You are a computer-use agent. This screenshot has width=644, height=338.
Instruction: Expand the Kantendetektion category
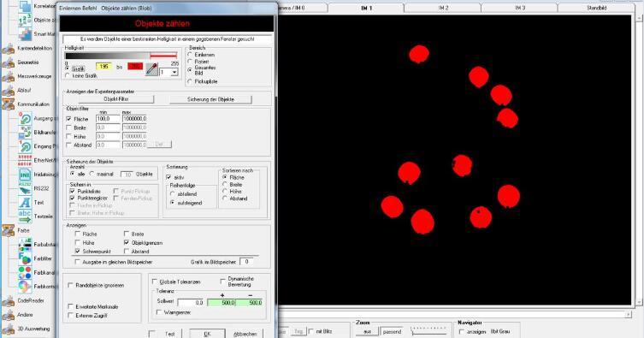tap(9, 49)
